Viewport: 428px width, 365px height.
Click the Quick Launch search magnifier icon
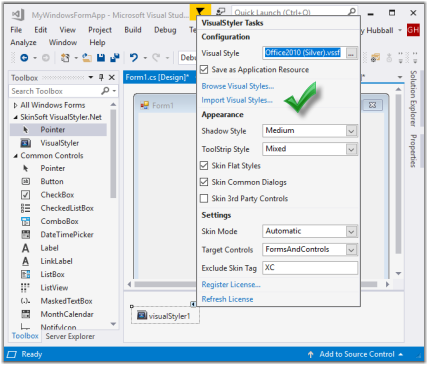tap(352, 12)
